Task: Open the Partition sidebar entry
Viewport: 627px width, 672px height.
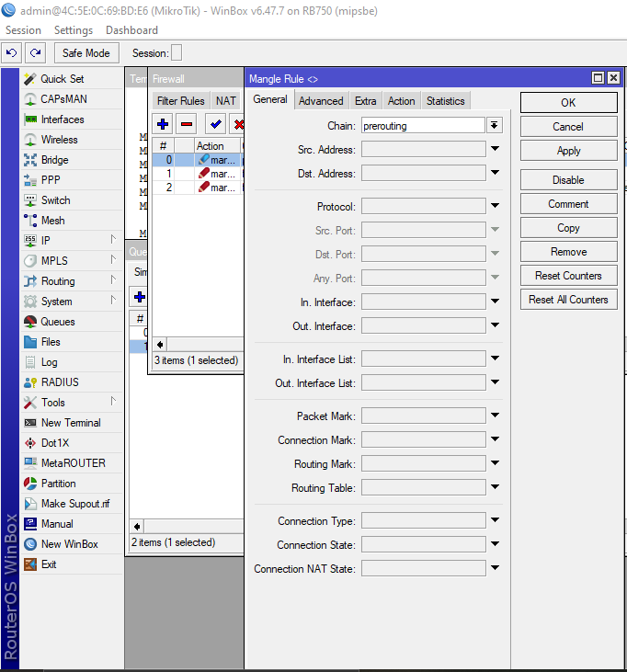Action: (x=71, y=484)
